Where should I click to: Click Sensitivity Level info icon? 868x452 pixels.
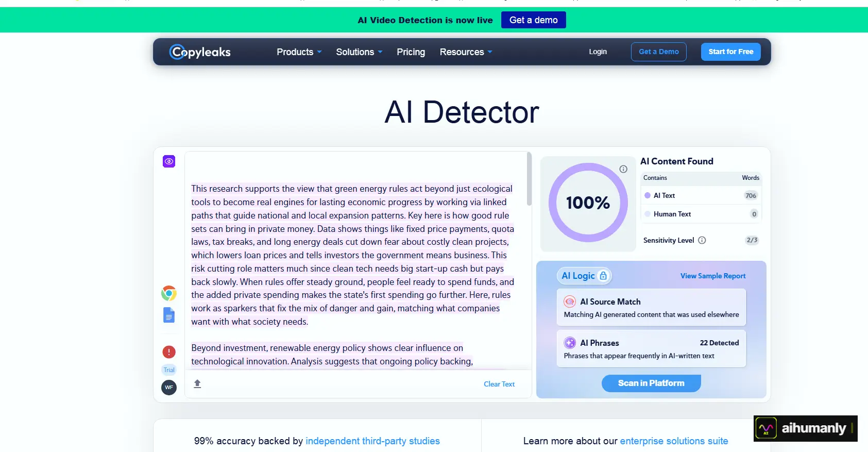coord(702,240)
